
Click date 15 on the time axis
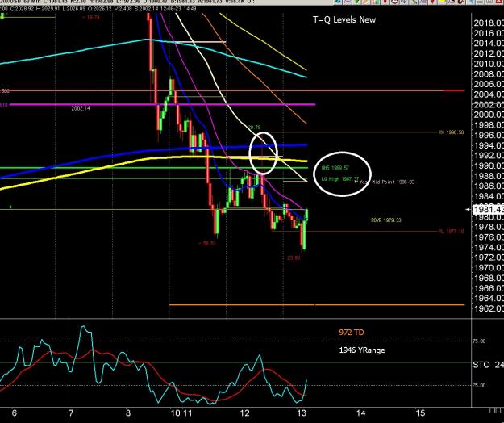point(420,413)
